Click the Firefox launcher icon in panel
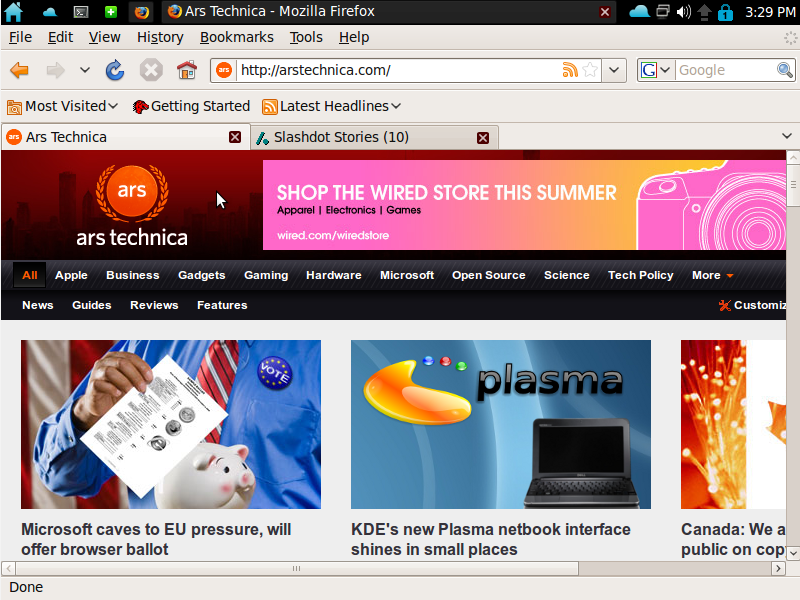Viewport: 800px width, 600px height. click(142, 12)
